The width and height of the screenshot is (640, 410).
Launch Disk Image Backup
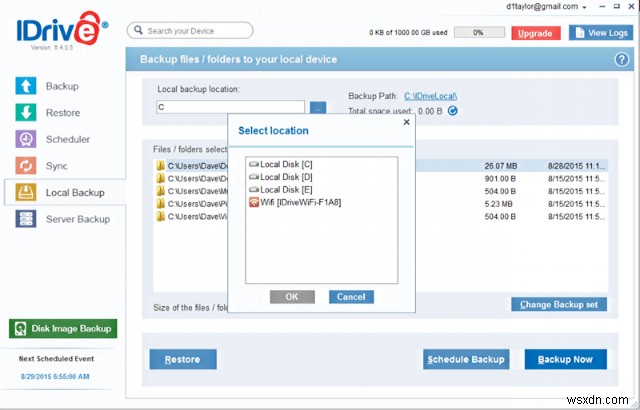point(63,328)
